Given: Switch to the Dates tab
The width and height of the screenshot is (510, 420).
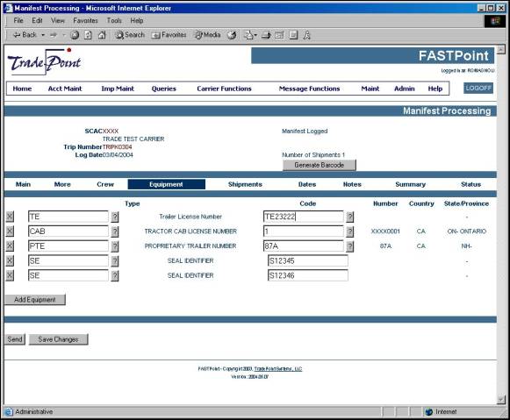Looking at the screenshot, I should pos(307,184).
